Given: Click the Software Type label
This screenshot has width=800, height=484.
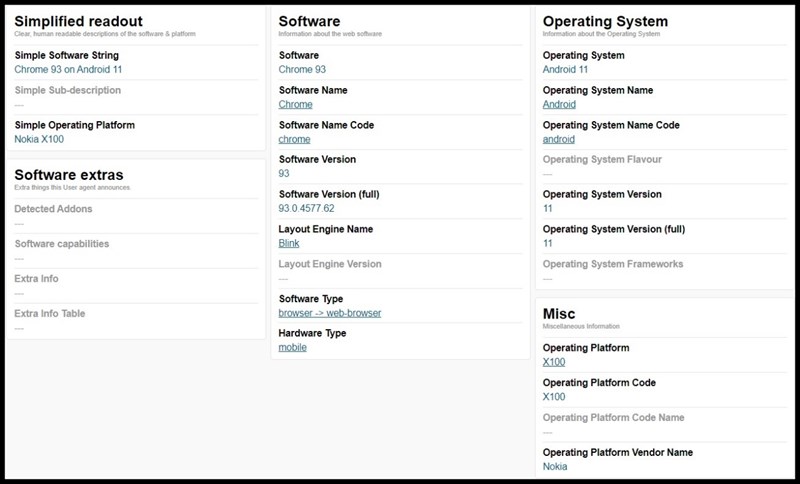Looking at the screenshot, I should pyautogui.click(x=311, y=299).
